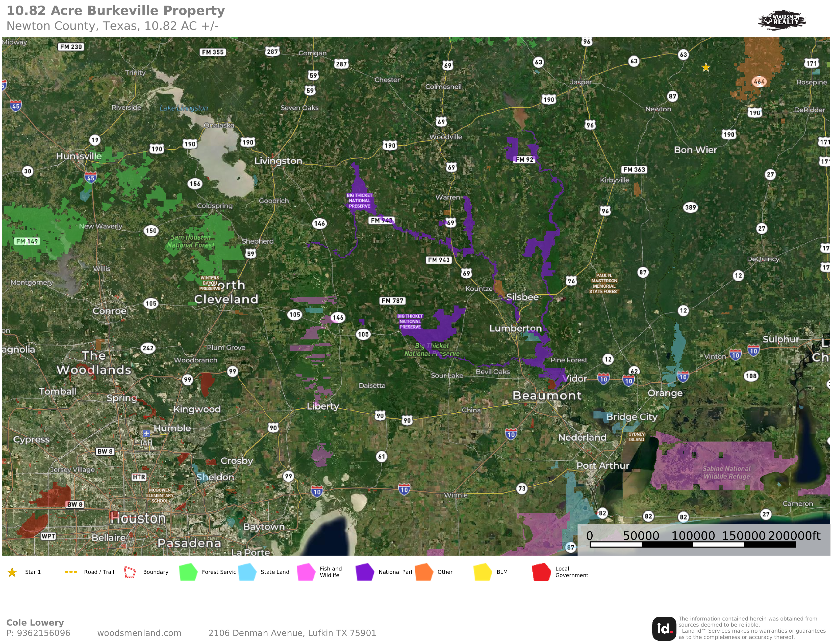Click the Road / Trail dashed legend line
Image resolution: width=833 pixels, height=644 pixels.
pyautogui.click(x=71, y=572)
